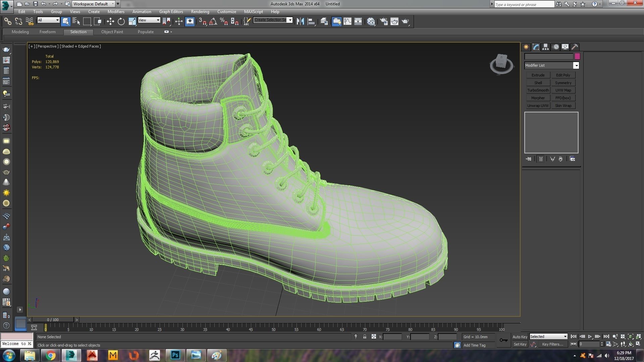Click Bind to Space Warp tool
644x362 pixels.
click(30, 21)
